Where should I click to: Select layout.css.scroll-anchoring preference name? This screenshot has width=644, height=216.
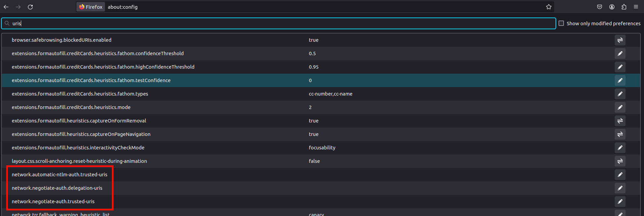coord(79,161)
